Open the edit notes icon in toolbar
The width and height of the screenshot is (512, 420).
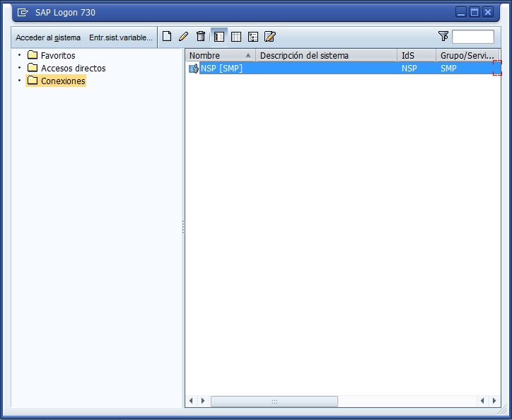tap(270, 37)
